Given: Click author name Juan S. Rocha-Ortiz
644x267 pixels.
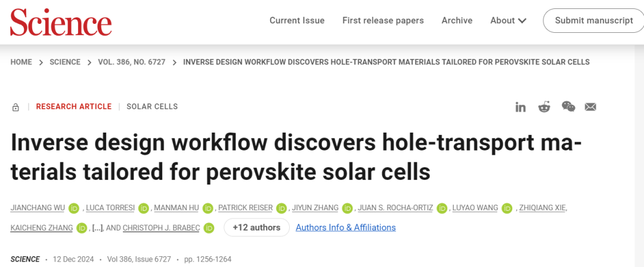Looking at the screenshot, I should point(395,208).
